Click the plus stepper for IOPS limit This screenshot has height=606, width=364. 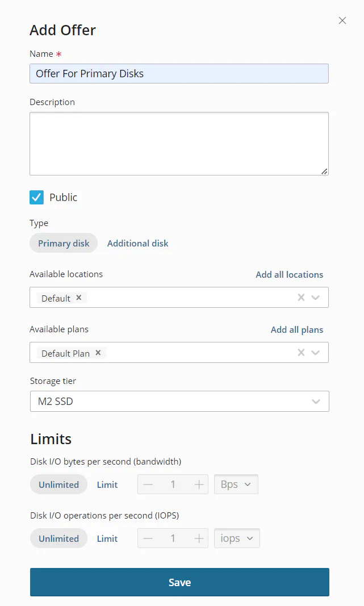coord(198,538)
